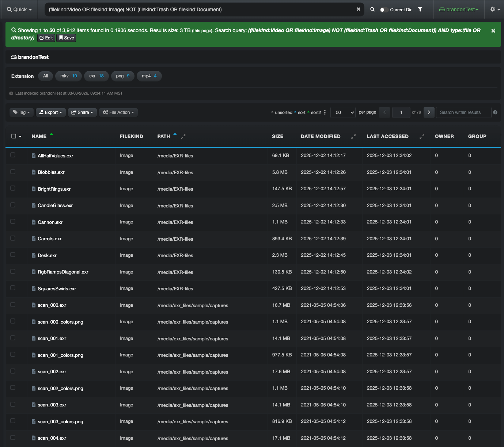
Task: Open the Export menu button
Action: point(51,112)
